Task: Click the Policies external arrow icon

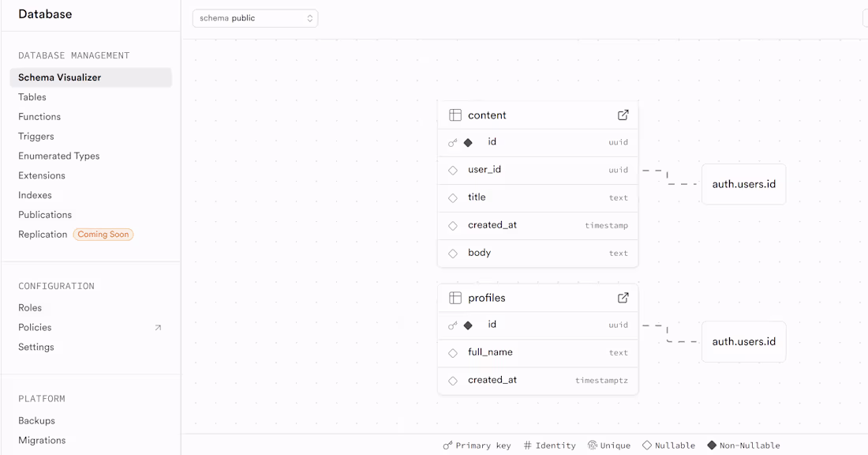Action: pyautogui.click(x=158, y=328)
